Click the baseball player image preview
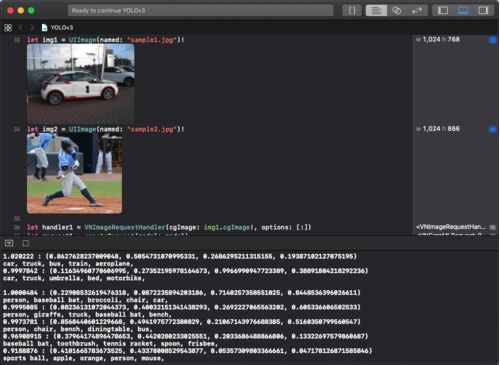500x365 pixels. (x=74, y=173)
